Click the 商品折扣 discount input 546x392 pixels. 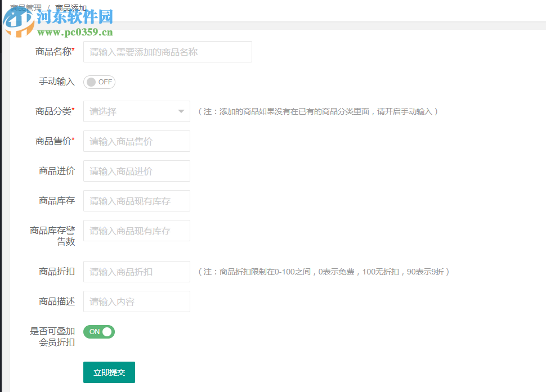136,272
